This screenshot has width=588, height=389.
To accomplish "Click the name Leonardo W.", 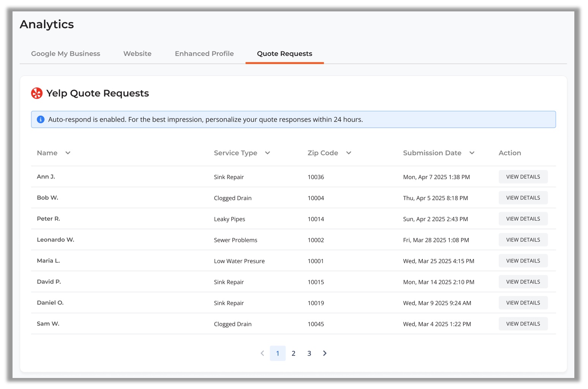I will [x=55, y=240].
